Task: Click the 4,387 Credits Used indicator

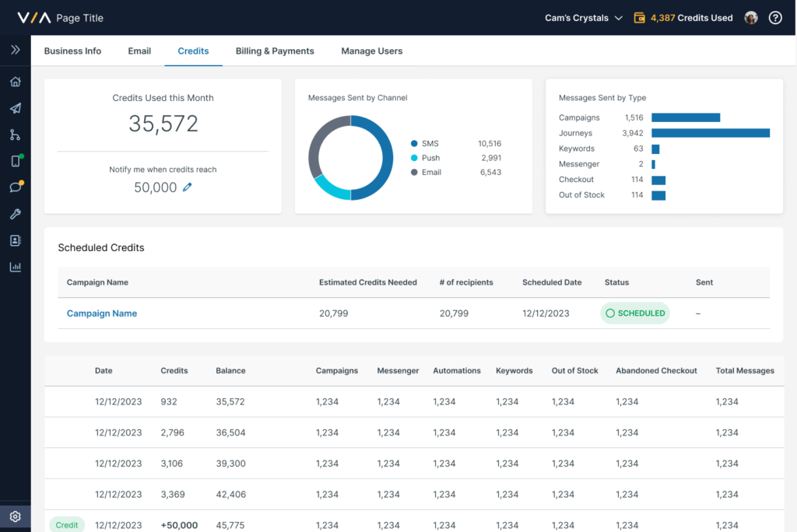Action: (x=684, y=18)
